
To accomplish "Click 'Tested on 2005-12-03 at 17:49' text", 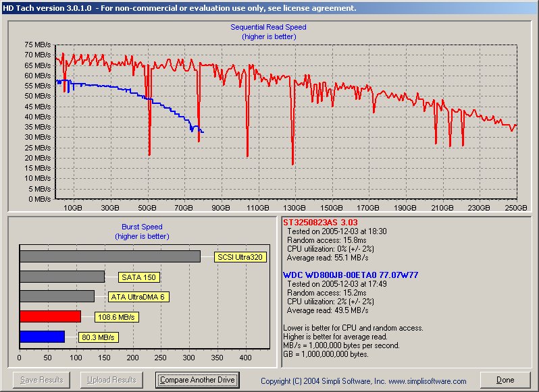I will (337, 284).
